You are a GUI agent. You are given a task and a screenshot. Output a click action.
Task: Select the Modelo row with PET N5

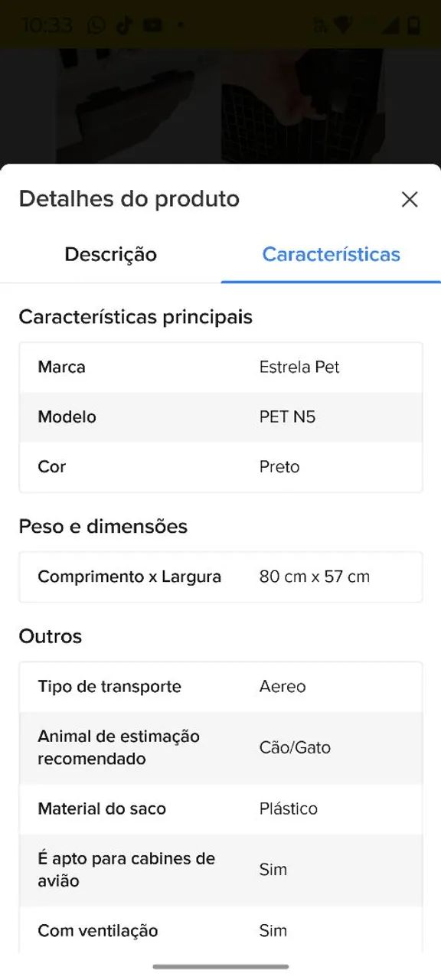tap(220, 416)
